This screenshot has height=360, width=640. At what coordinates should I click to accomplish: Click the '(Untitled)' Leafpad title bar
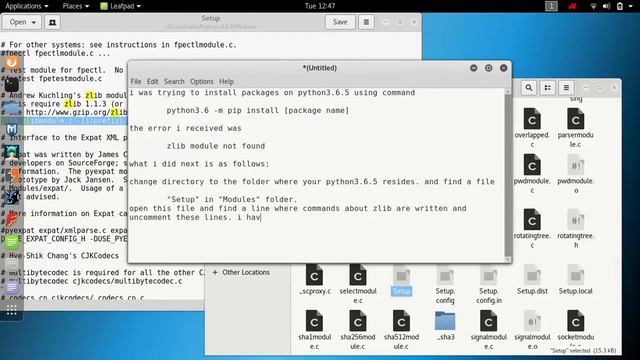pos(320,68)
